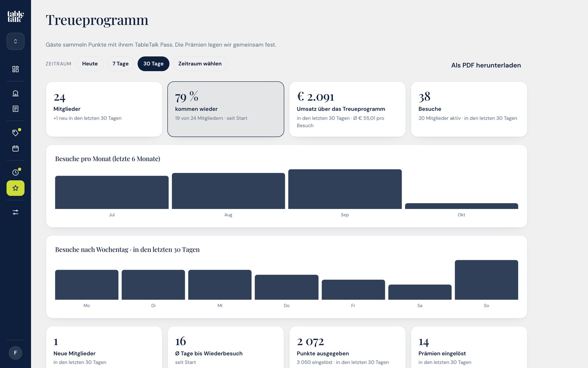Click the Besuche nach Wochentag chart title
Image resolution: width=588 pixels, height=368 pixels.
click(x=127, y=250)
